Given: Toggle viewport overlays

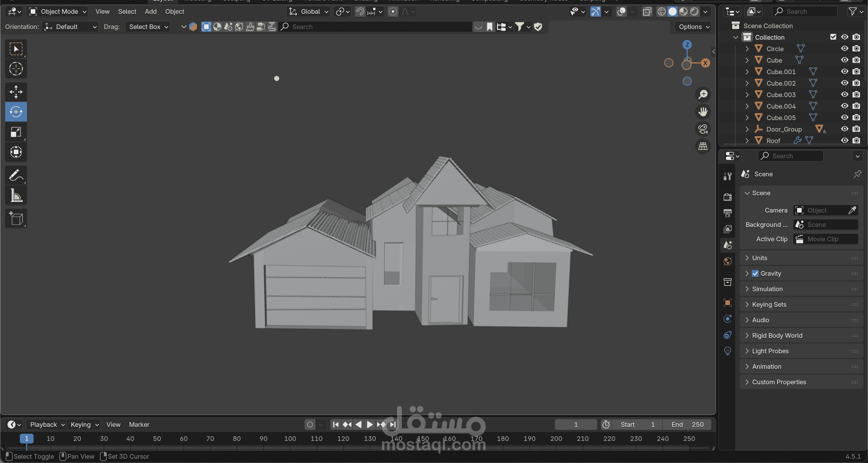Looking at the screenshot, I should pyautogui.click(x=621, y=12).
